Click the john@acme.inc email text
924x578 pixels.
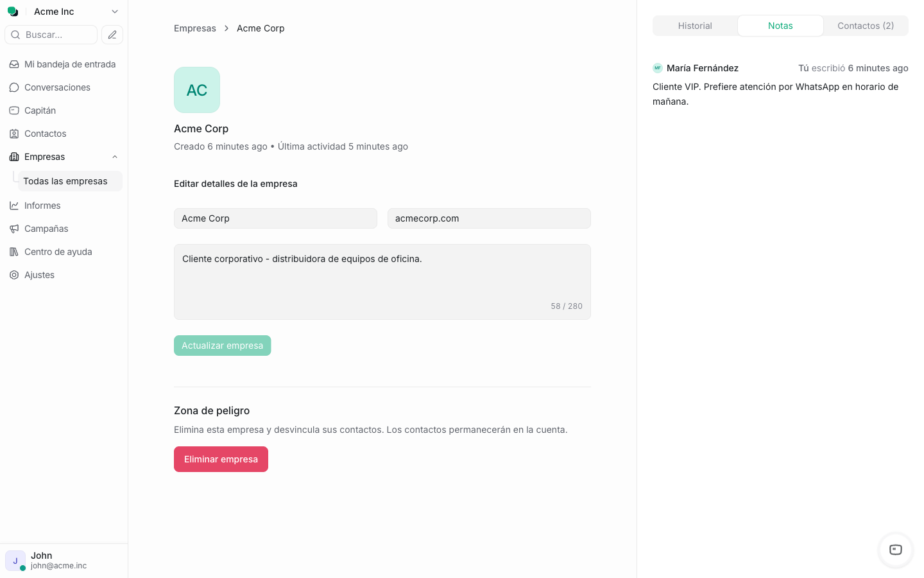tap(58, 566)
